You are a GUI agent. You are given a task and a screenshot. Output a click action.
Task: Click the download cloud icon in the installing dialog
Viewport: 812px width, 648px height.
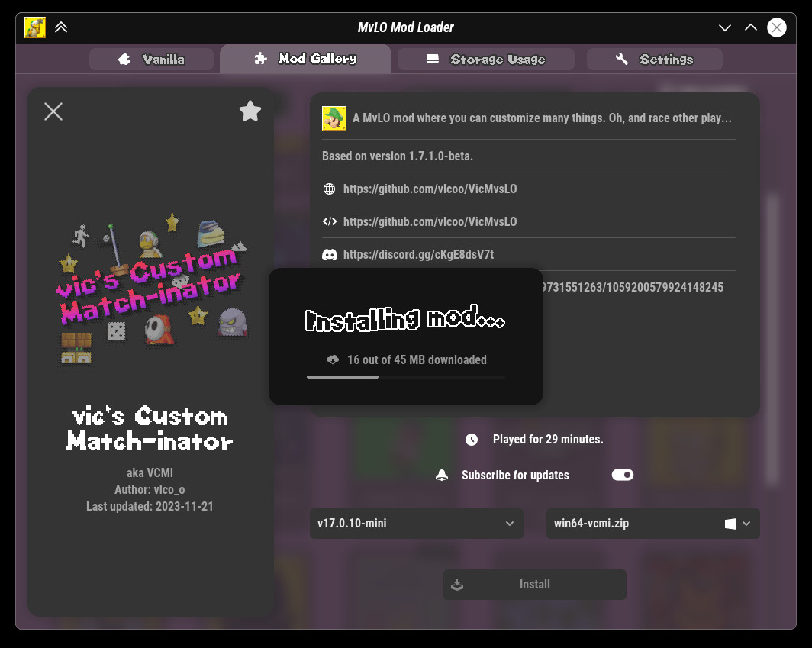click(331, 359)
